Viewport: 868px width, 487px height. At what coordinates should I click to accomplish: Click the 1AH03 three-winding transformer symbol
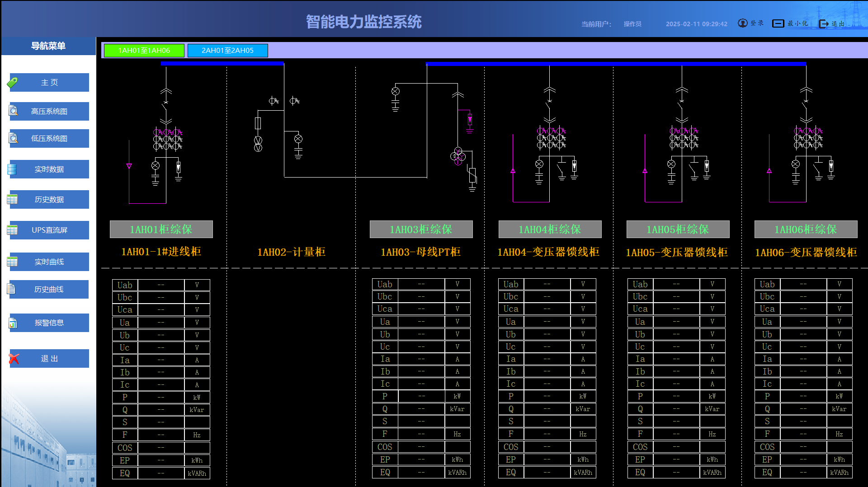(x=458, y=156)
